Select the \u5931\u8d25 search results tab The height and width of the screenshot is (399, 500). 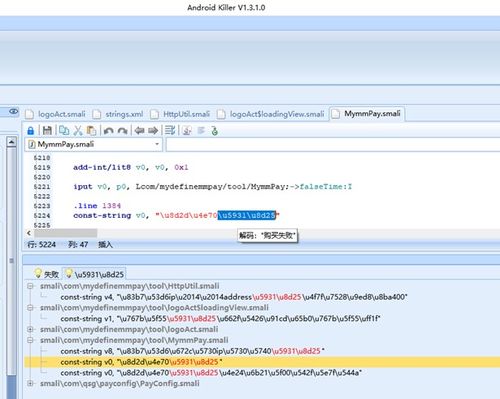94,274
